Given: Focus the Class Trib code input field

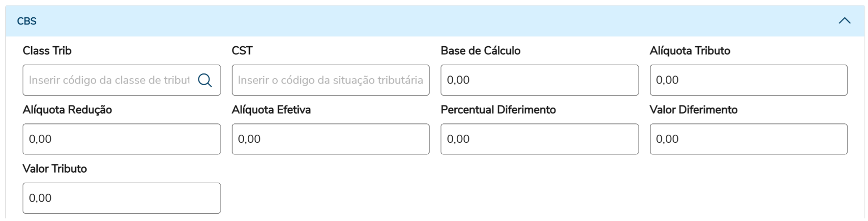Looking at the screenshot, I should coord(109,80).
